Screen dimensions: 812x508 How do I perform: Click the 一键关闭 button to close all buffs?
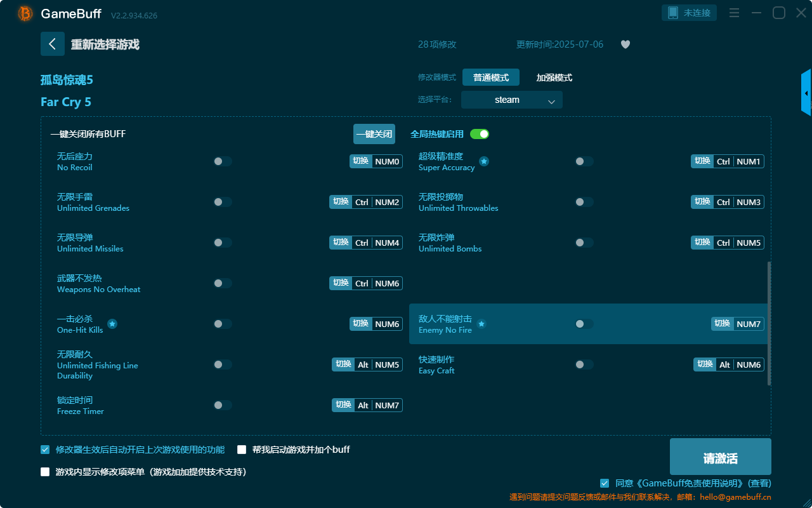coord(374,134)
